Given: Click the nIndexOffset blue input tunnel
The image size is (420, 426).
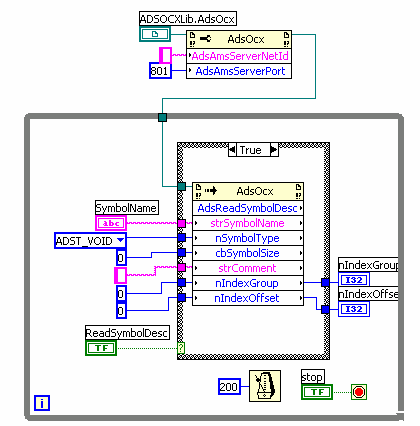Looking at the screenshot, I should [x=181, y=297].
